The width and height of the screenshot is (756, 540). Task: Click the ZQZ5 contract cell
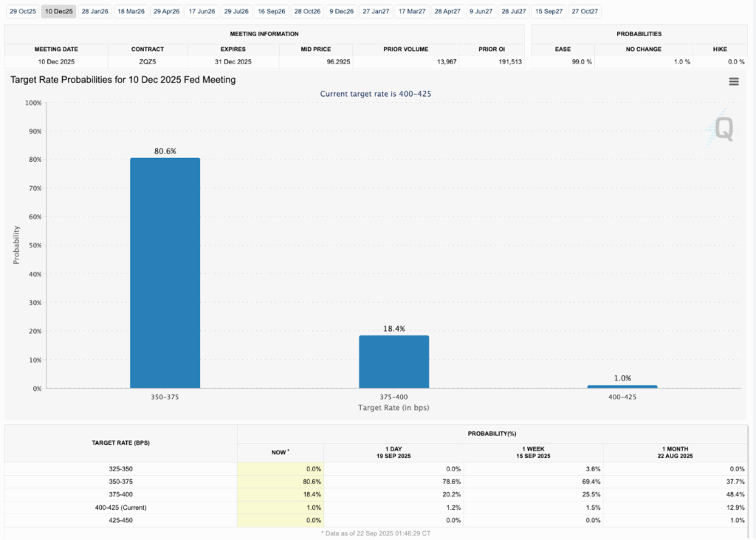[147, 61]
